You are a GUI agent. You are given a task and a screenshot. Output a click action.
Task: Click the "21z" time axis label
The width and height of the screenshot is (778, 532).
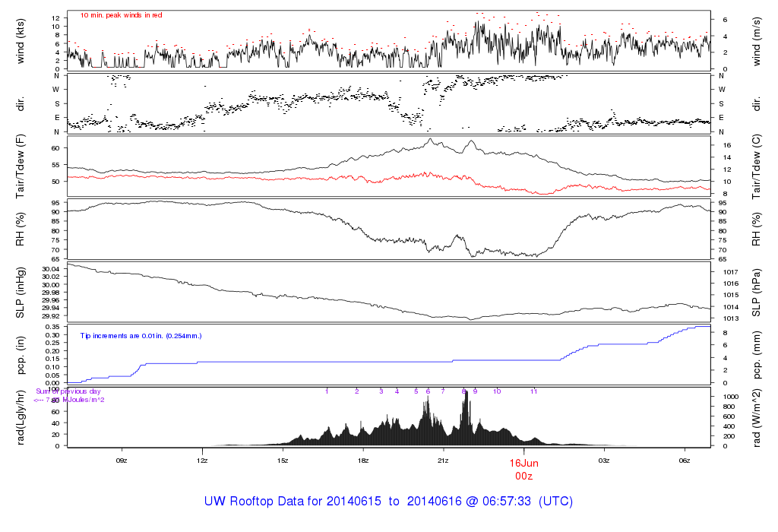click(443, 461)
